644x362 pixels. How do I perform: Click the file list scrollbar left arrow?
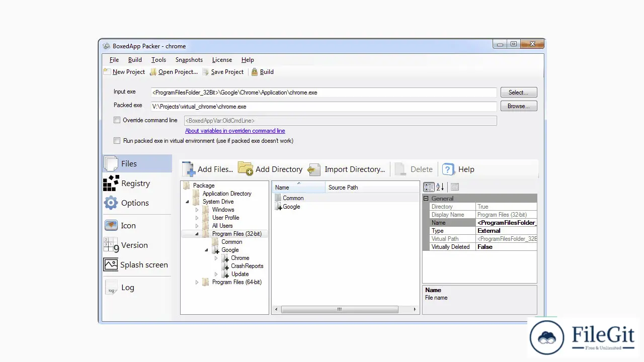click(x=276, y=310)
